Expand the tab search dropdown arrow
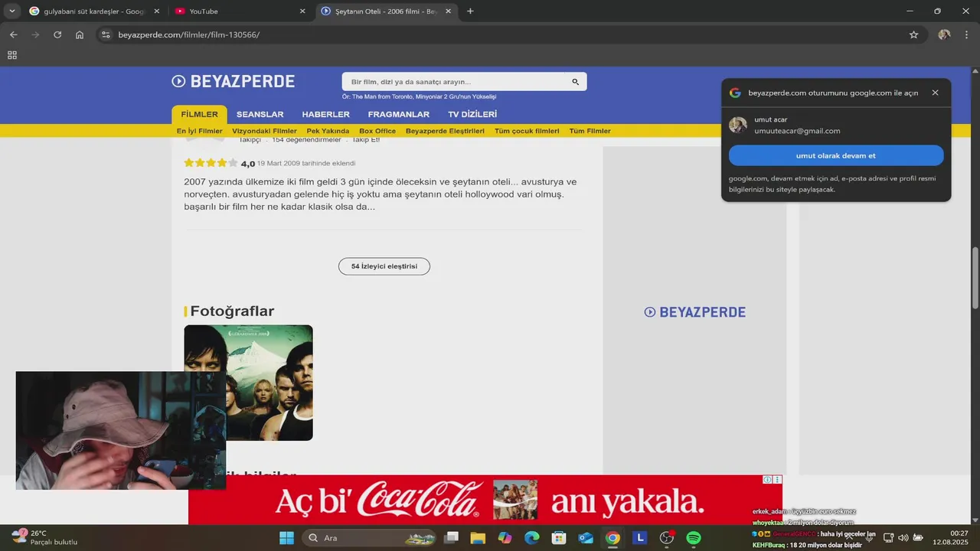This screenshot has height=551, width=980. click(x=12, y=11)
